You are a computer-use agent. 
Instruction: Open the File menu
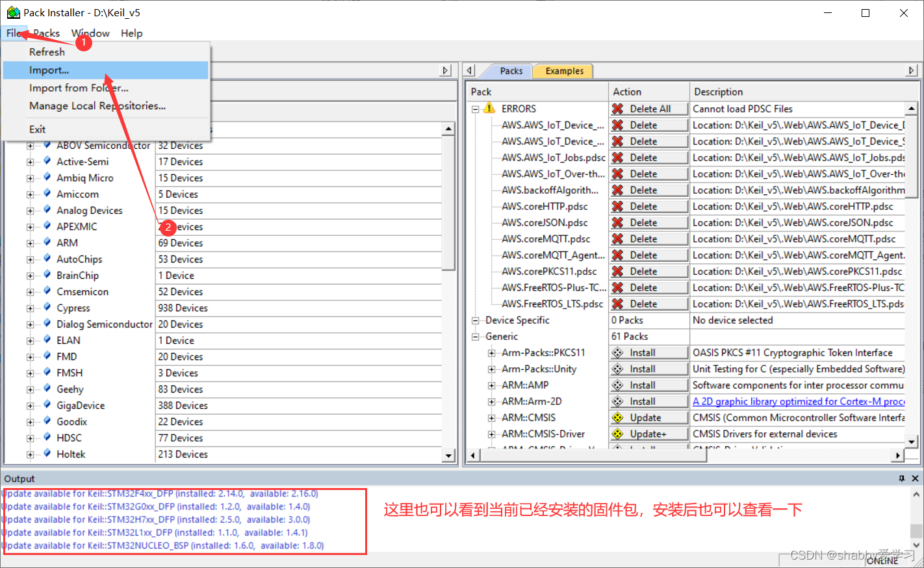tap(14, 33)
